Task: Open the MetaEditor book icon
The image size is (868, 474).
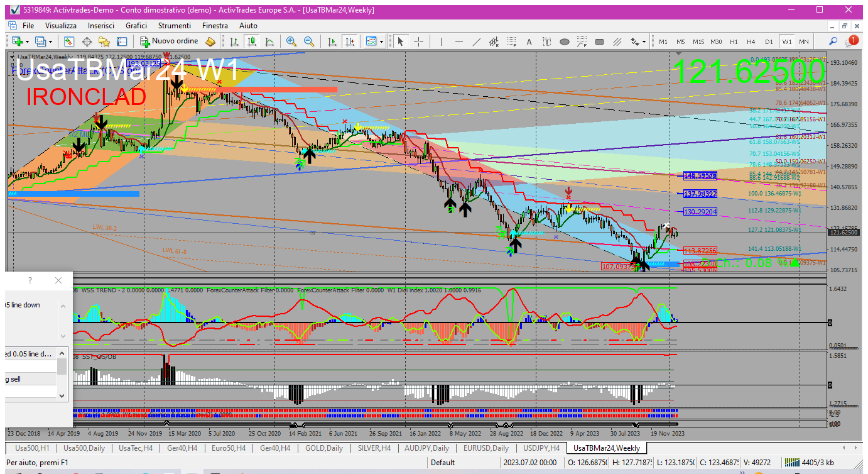Action: tap(211, 41)
